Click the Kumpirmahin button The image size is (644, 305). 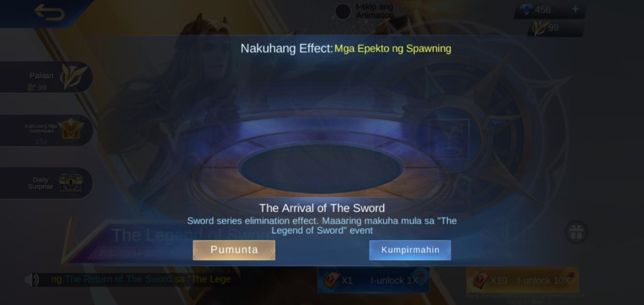[x=410, y=250]
